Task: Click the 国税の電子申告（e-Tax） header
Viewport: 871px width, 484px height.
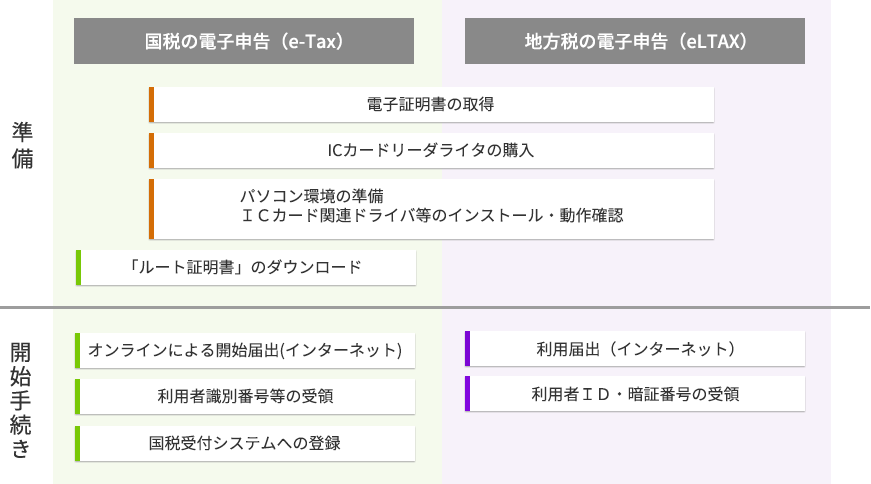Action: pos(244,41)
